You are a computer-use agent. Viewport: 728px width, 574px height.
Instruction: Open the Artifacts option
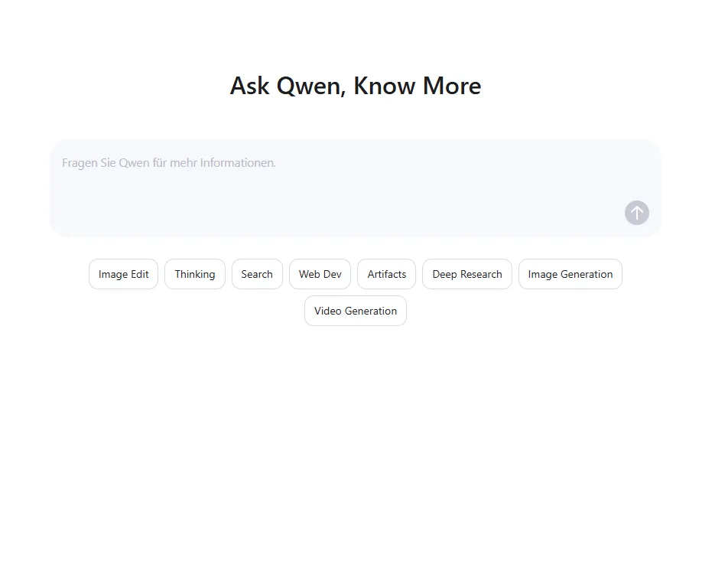point(387,274)
